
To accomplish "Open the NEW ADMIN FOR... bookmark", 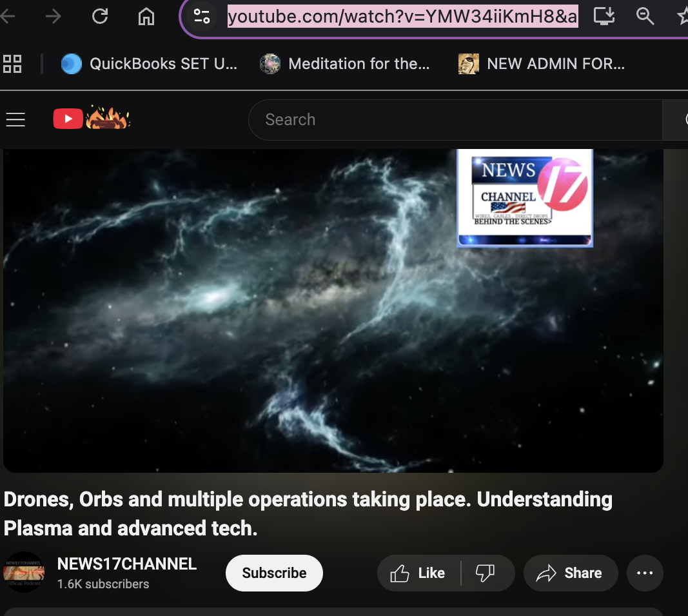I will [542, 64].
